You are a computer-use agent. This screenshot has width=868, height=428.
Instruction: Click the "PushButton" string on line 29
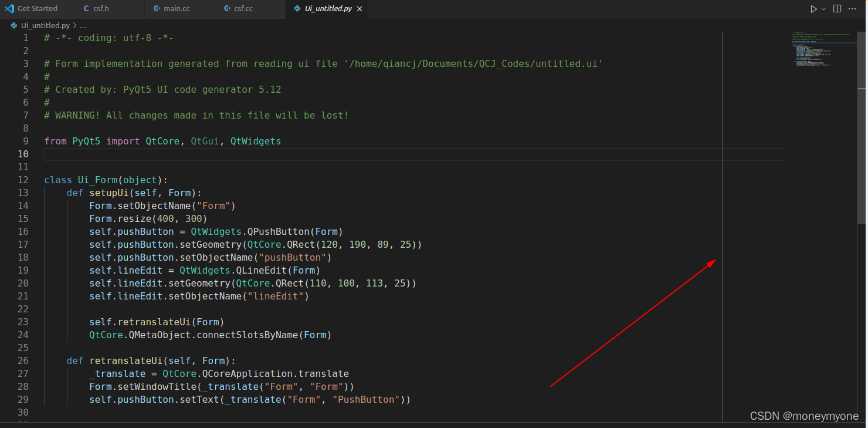click(x=366, y=400)
